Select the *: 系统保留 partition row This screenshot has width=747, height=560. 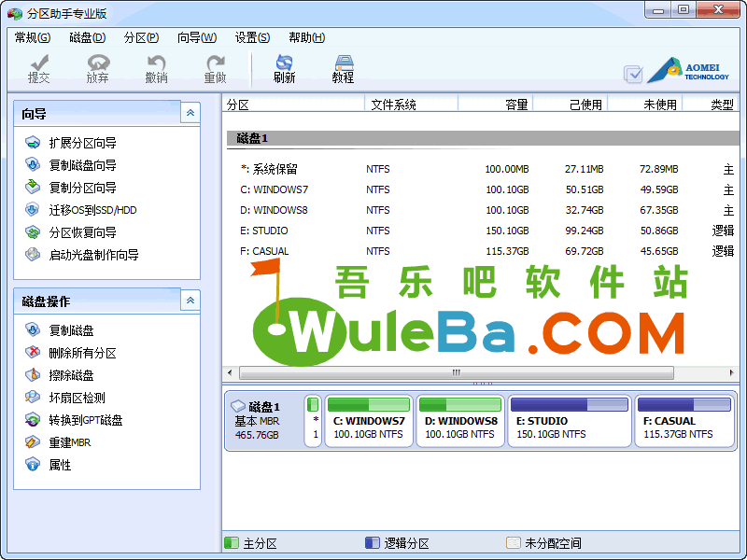pyautogui.click(x=481, y=169)
